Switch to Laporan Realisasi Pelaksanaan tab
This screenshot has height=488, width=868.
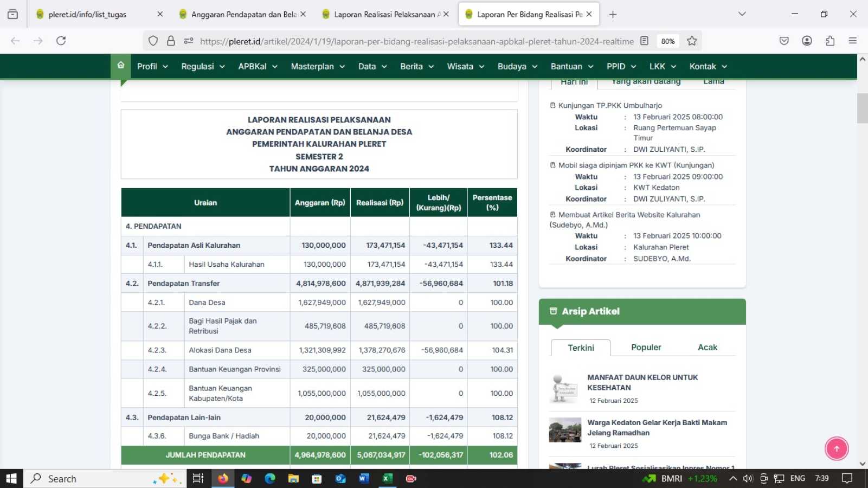coord(385,15)
